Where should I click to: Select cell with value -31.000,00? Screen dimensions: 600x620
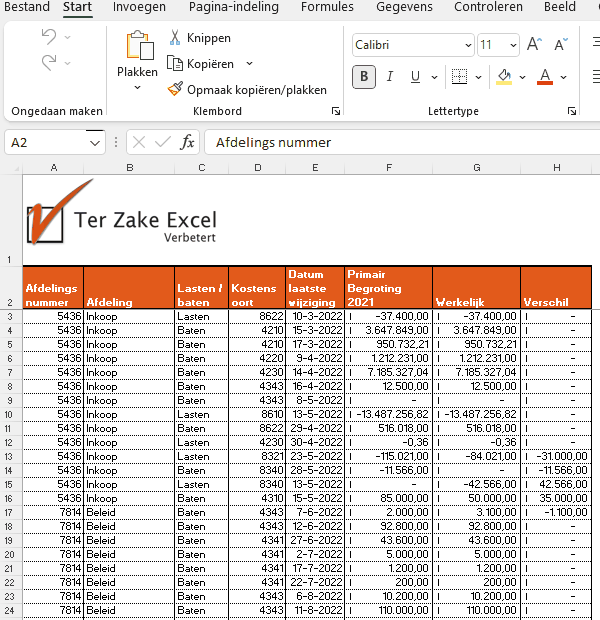pyautogui.click(x=556, y=456)
